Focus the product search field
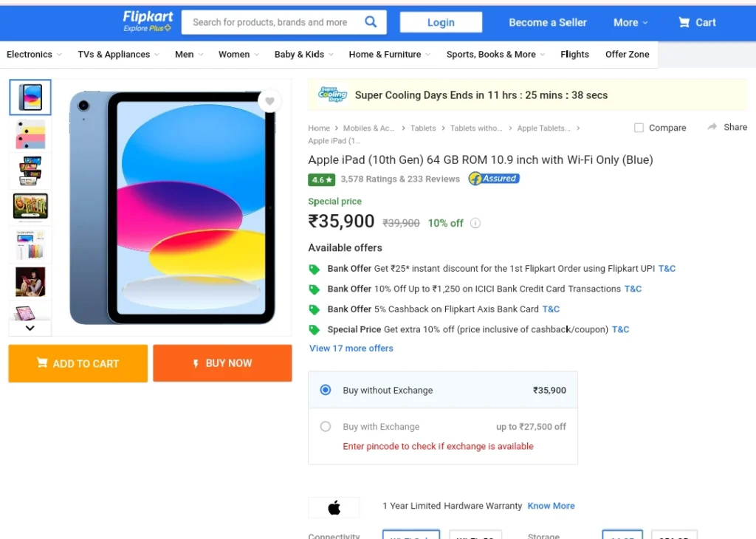 tap(270, 22)
